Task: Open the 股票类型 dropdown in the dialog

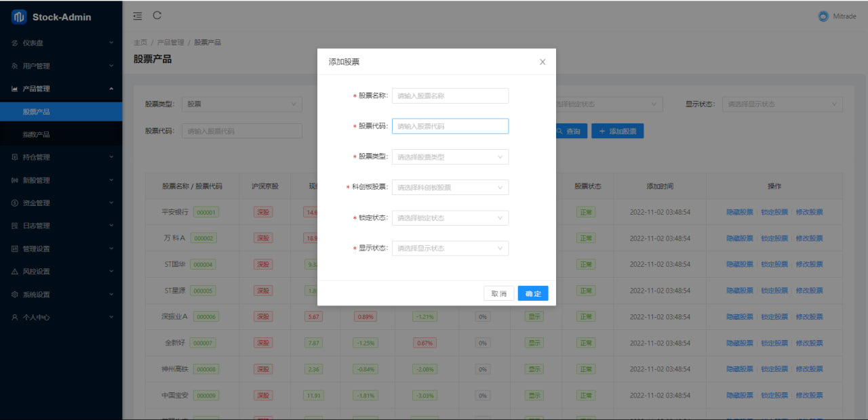Action: click(450, 157)
